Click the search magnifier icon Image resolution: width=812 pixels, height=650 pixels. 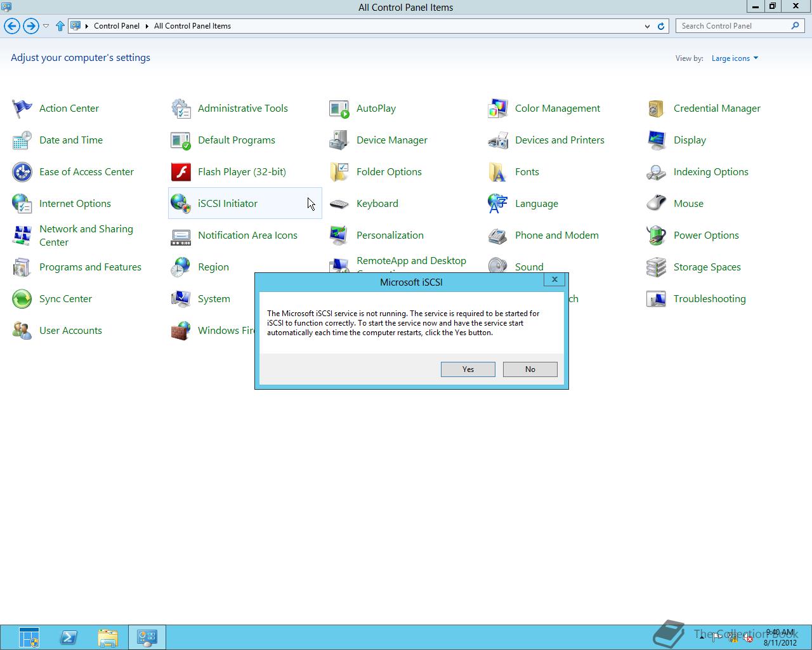(x=795, y=26)
